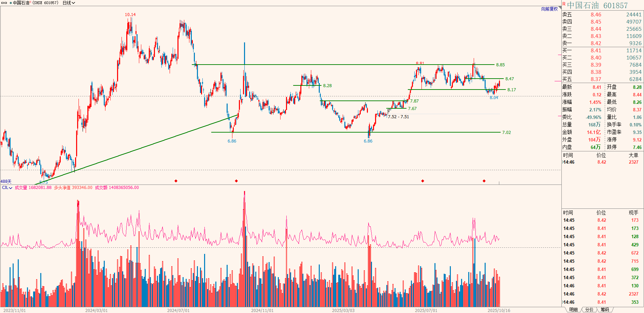The height and width of the screenshot is (313, 644).
Task: Click the 涨停 price 9.12
Action: point(637,140)
